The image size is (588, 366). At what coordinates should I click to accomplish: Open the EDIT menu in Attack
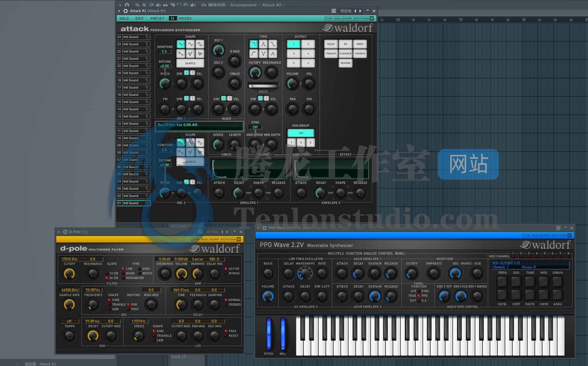[140, 18]
